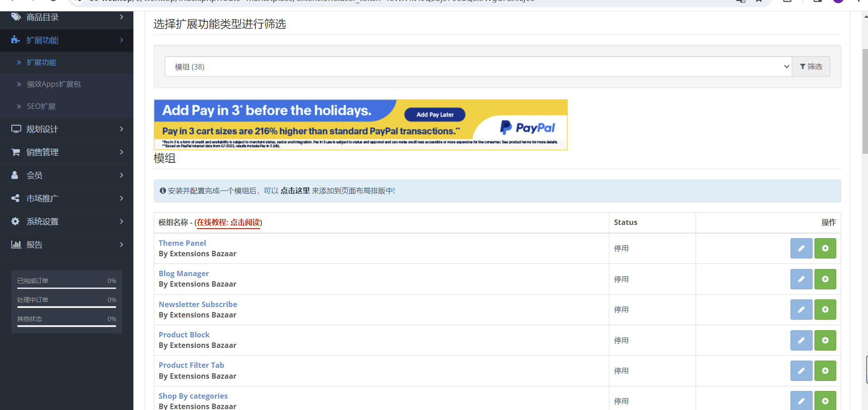Edit the Product Block module

(x=801, y=340)
